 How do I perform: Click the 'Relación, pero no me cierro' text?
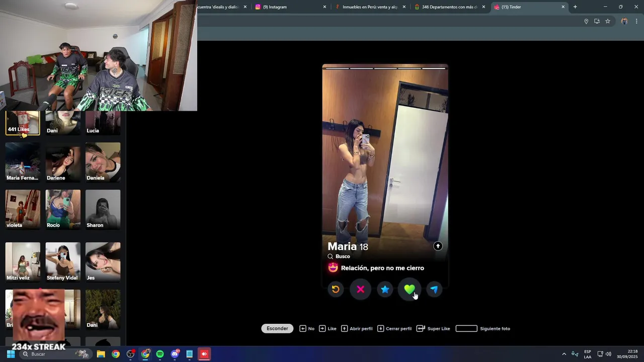coord(382,268)
